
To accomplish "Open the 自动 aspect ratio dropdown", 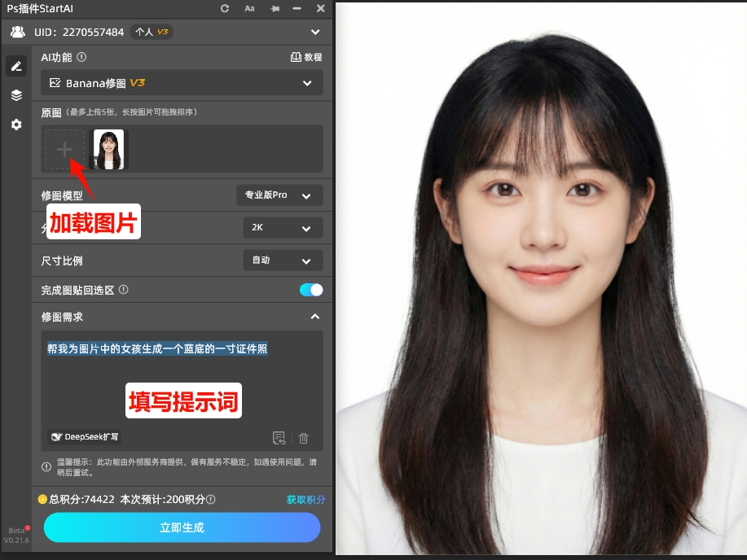I will coord(283,260).
